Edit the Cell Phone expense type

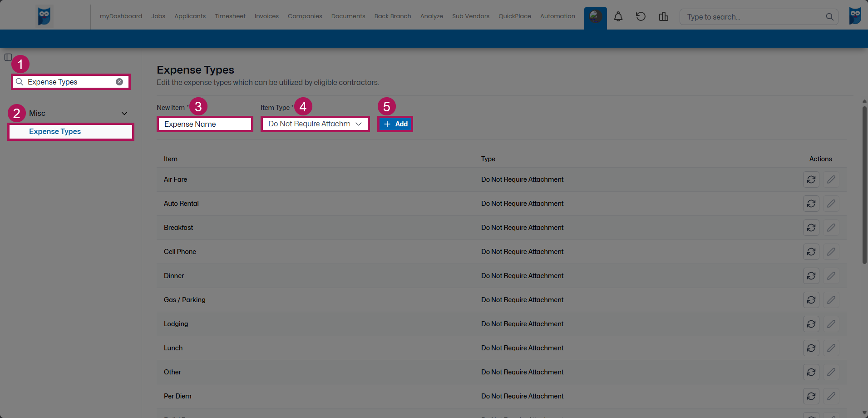pyautogui.click(x=832, y=252)
